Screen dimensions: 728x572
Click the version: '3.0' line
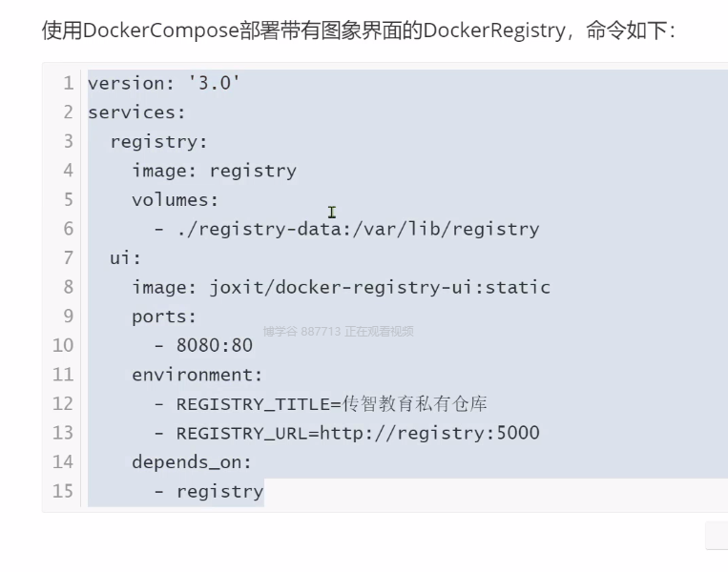[x=163, y=83]
